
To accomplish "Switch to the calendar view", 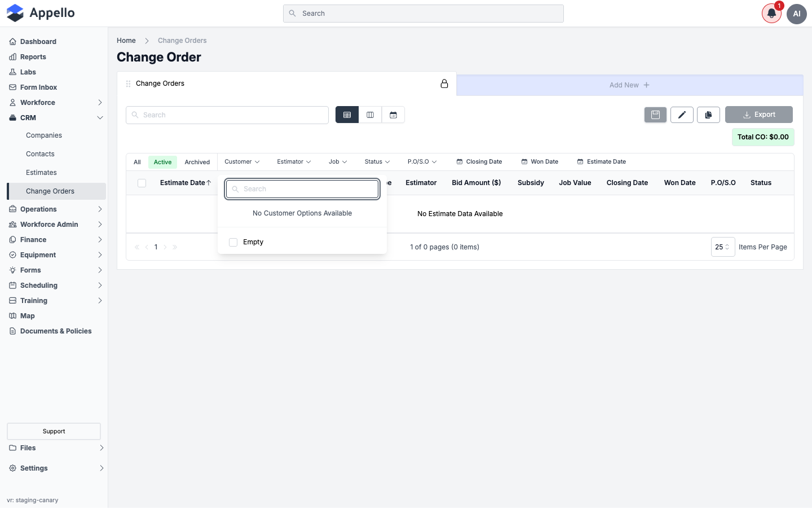I will tap(393, 115).
